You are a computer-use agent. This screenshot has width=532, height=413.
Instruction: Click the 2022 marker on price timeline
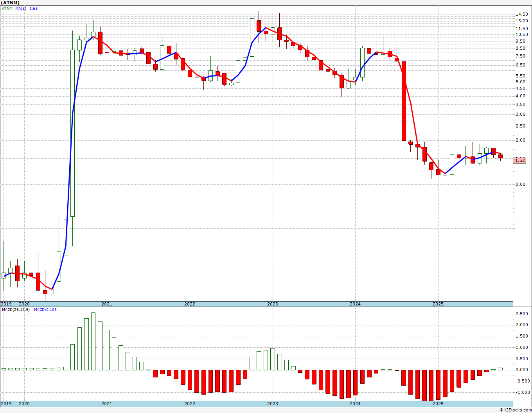[x=190, y=304]
